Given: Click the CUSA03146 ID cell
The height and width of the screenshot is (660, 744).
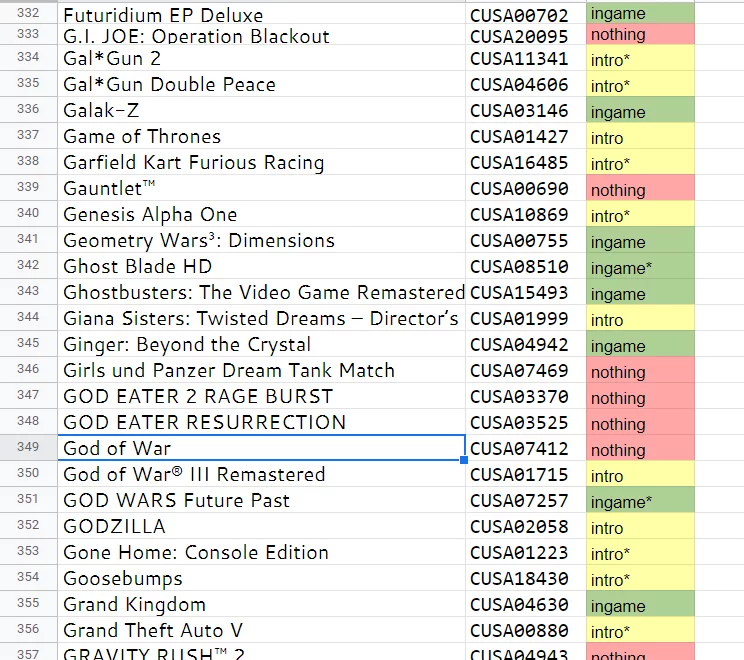Looking at the screenshot, I should tap(526, 110).
